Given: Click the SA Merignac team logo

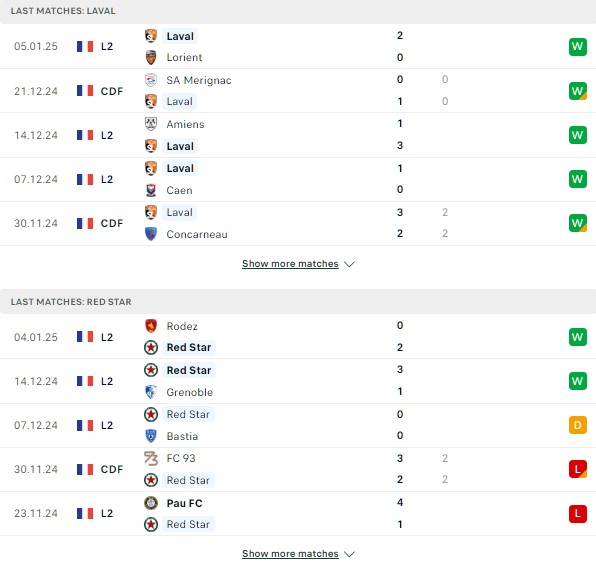Looking at the screenshot, I should [151, 80].
